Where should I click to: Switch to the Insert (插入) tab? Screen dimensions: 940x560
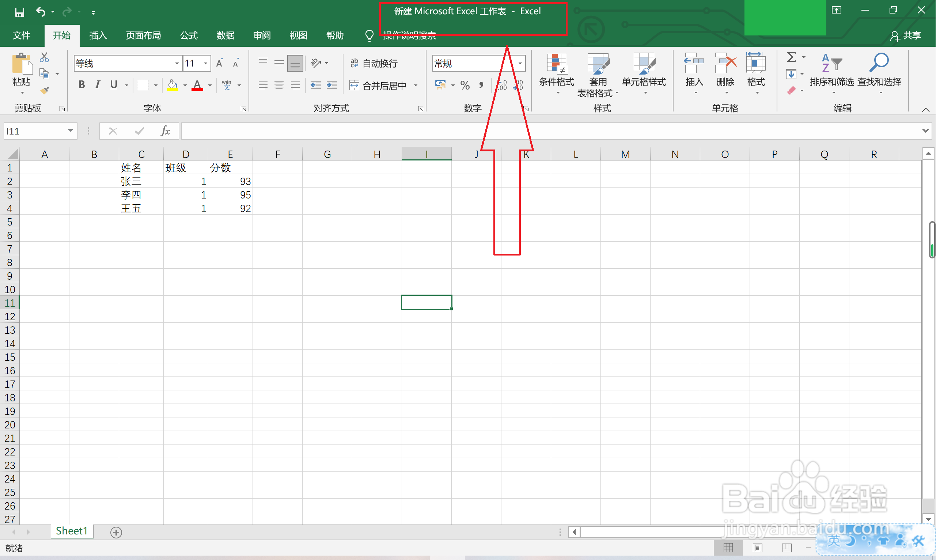click(x=98, y=35)
